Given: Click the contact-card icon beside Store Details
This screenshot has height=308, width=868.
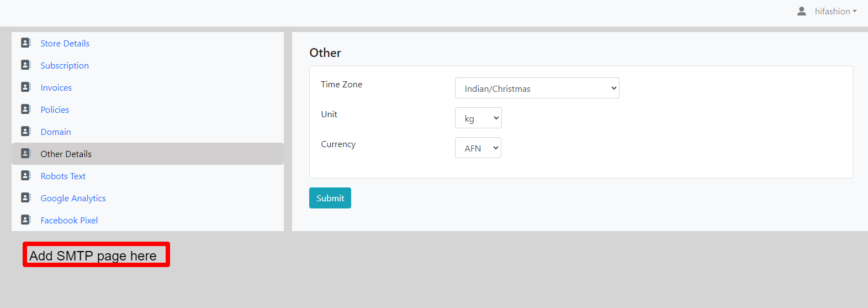Looking at the screenshot, I should coord(26,43).
